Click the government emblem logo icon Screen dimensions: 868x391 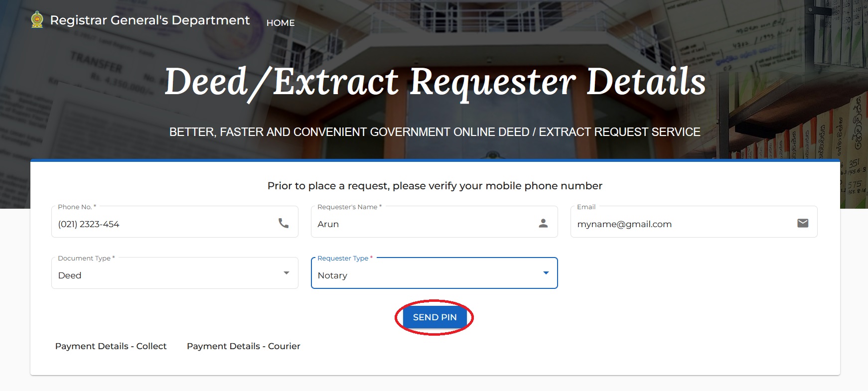coord(37,20)
